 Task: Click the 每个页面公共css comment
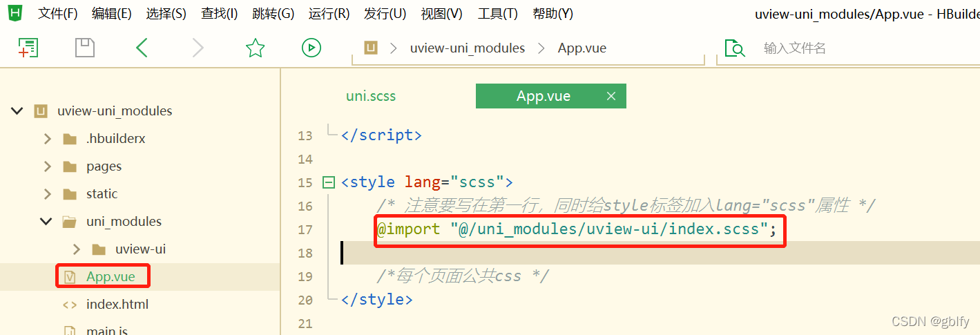click(x=463, y=276)
